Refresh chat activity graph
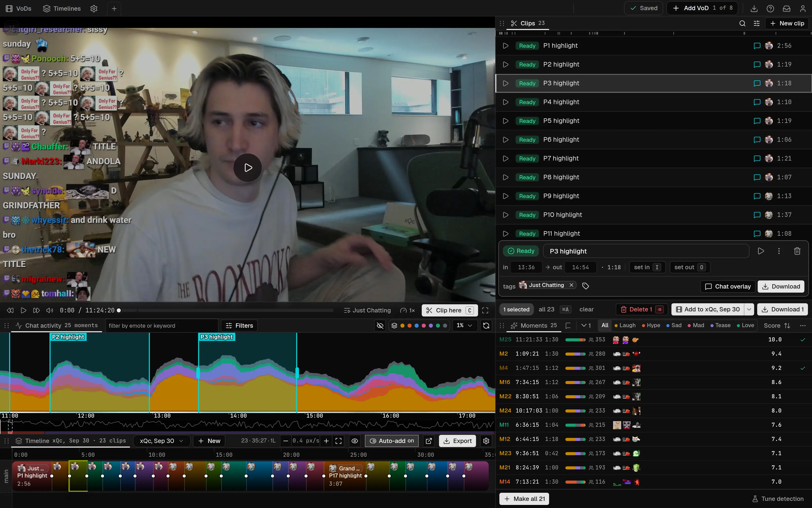The width and height of the screenshot is (812, 508). pos(486,326)
